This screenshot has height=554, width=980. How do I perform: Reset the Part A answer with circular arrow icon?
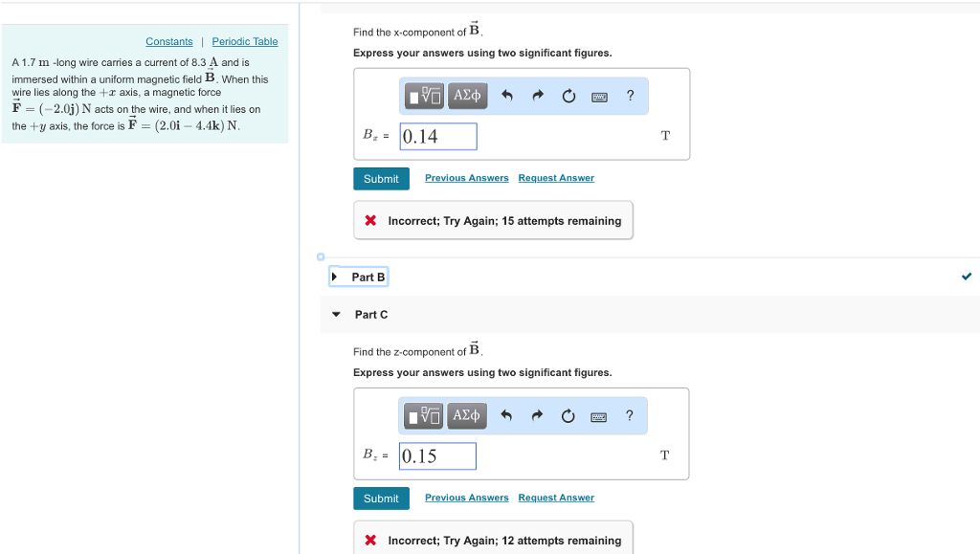568,96
